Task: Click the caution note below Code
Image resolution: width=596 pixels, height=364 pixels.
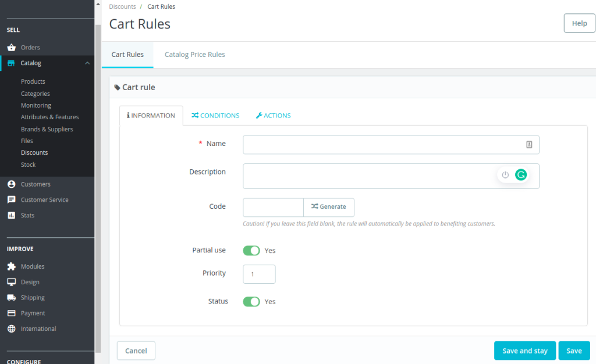Action: pos(369,223)
